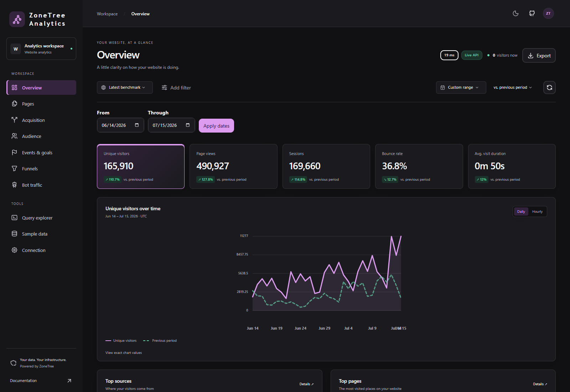The image size is (570, 392).
Task: Click the Apply dates button
Action: 216,126
